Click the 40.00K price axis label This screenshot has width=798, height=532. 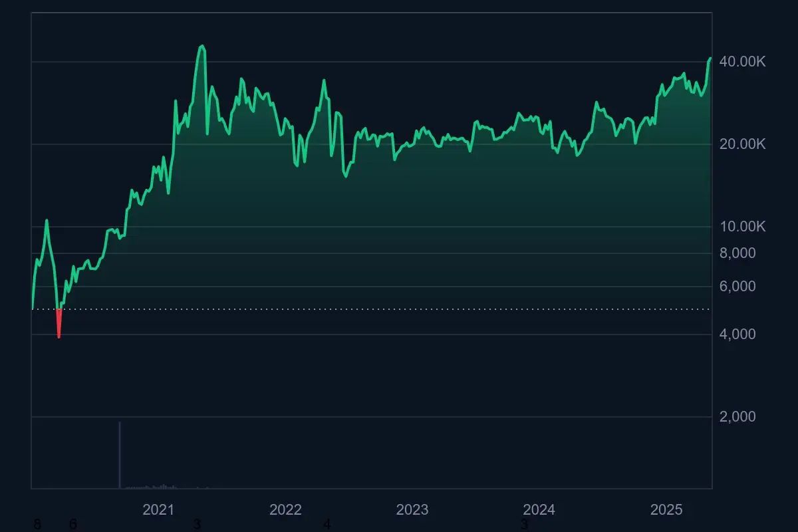tap(743, 62)
